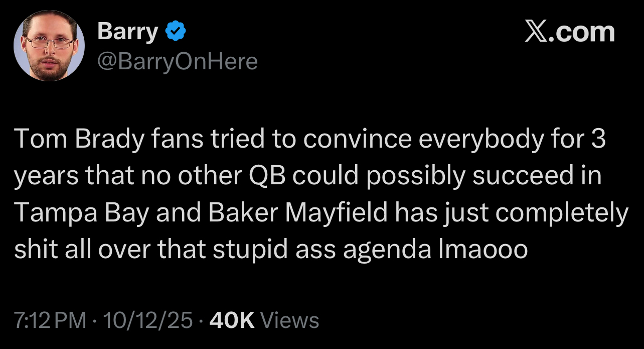Open the 40K view count

232,320
